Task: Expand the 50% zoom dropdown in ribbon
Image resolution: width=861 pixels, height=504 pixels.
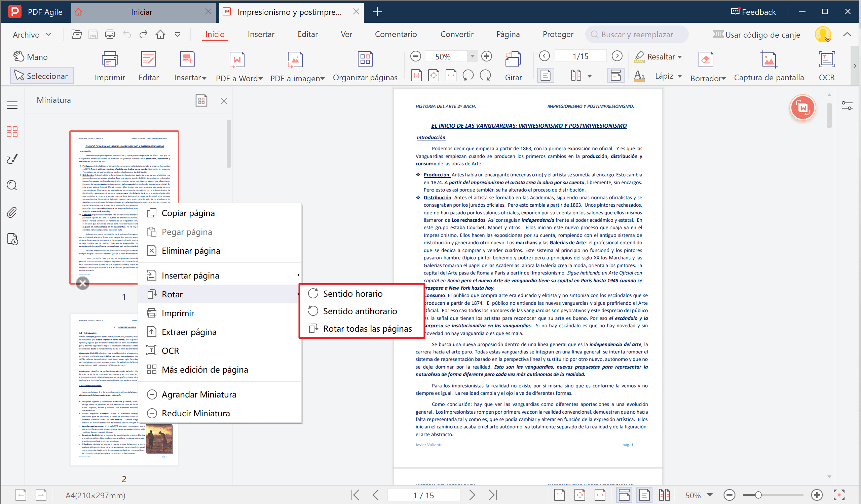Action: click(x=472, y=56)
